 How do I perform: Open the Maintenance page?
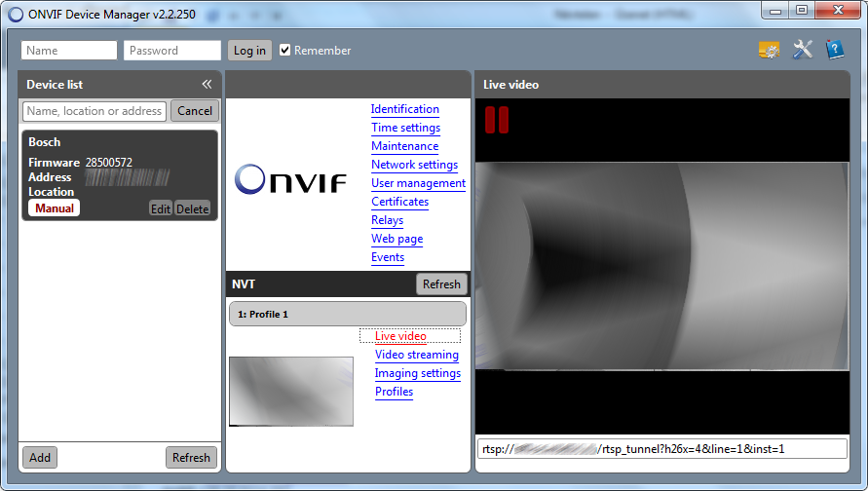(404, 146)
